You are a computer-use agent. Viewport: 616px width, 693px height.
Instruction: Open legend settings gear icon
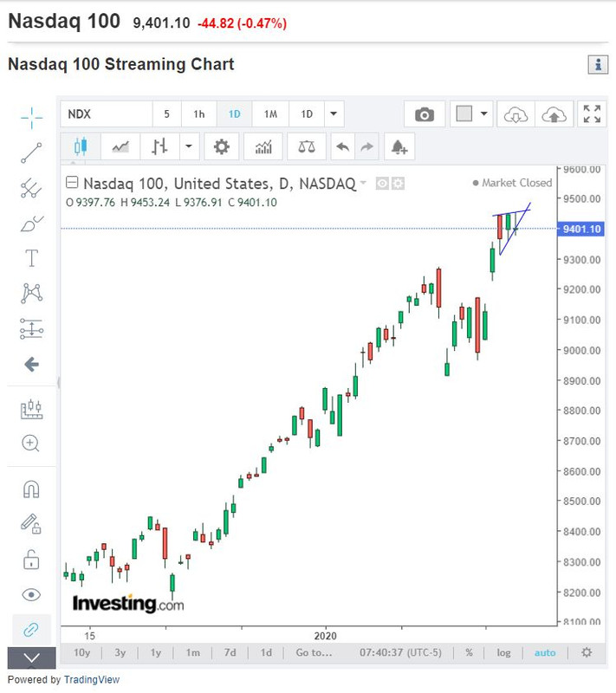click(x=398, y=183)
